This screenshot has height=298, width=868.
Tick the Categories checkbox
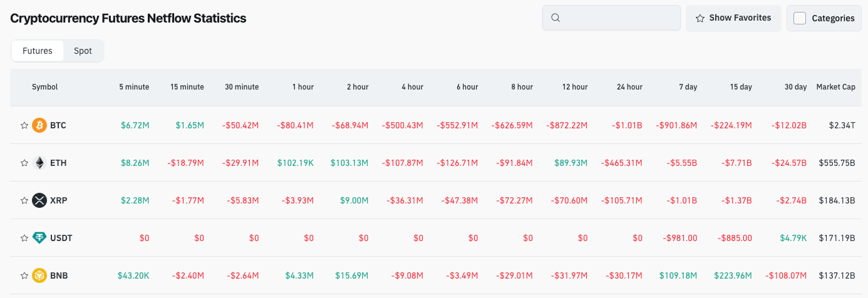tap(800, 18)
